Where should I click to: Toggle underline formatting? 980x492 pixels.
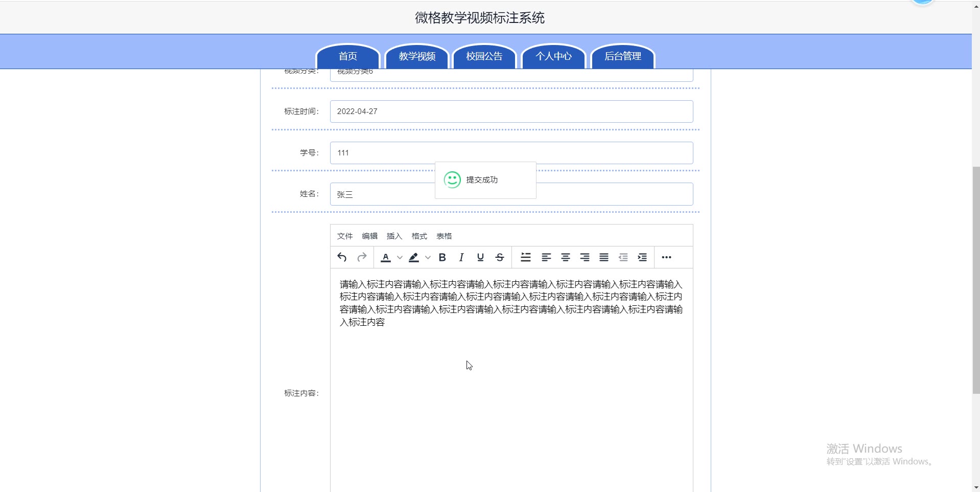click(x=480, y=257)
